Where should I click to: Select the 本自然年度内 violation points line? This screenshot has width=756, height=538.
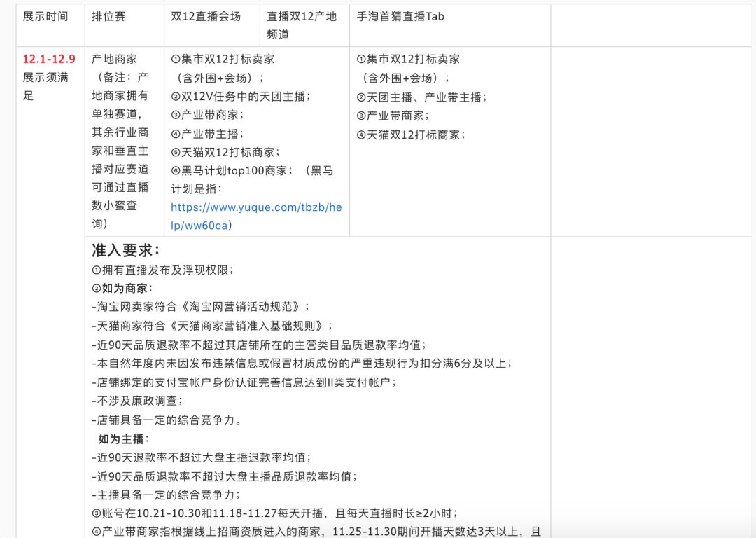pos(302,364)
